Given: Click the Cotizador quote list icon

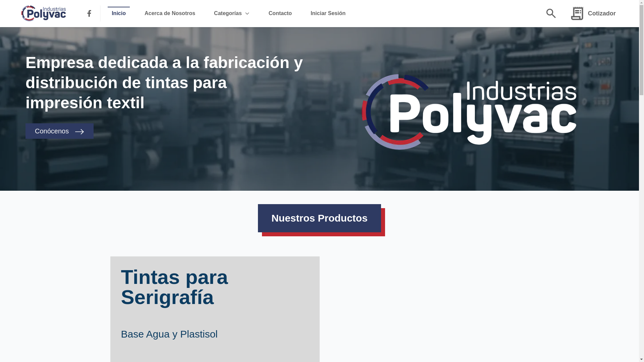Looking at the screenshot, I should pyautogui.click(x=577, y=13).
